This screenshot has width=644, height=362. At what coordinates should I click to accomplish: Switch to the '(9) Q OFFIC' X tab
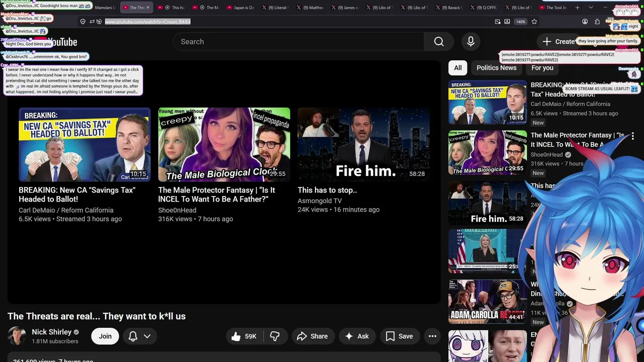tap(483, 8)
